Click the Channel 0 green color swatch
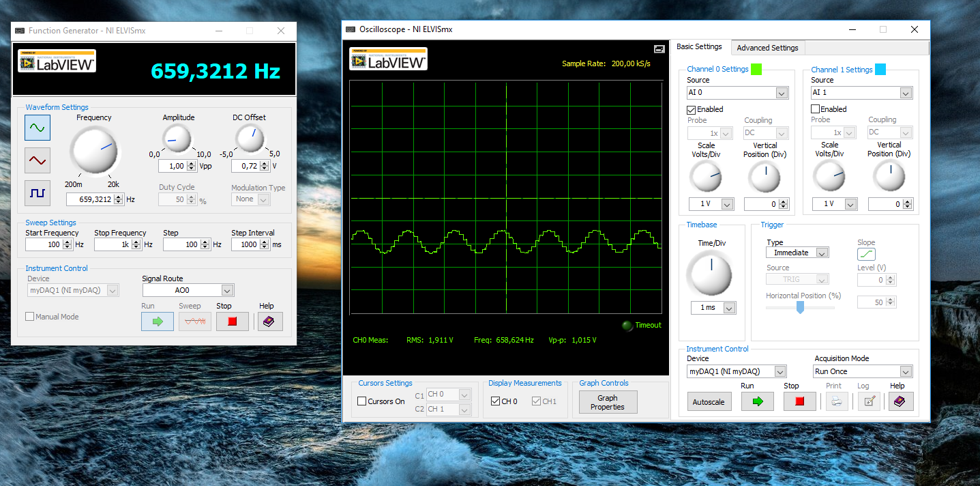This screenshot has height=486, width=980. pyautogui.click(x=756, y=69)
